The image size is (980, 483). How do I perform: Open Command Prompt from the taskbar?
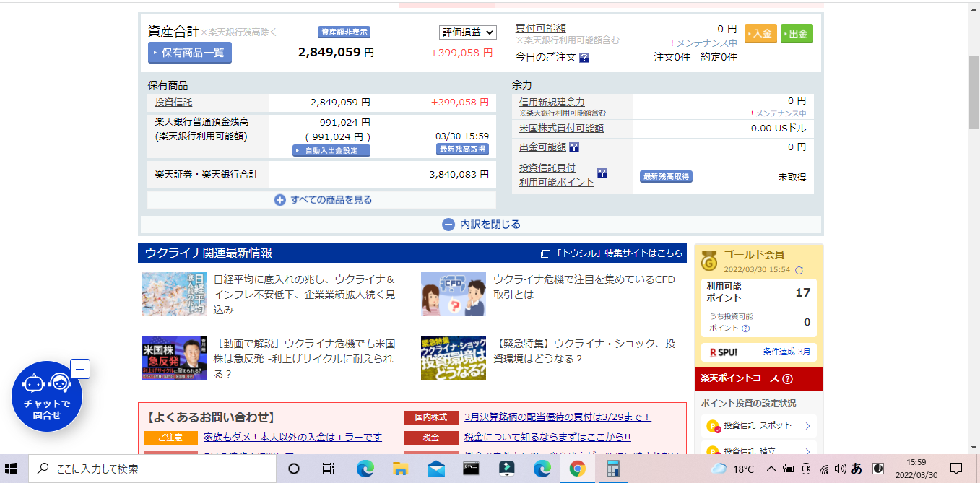tap(471, 469)
